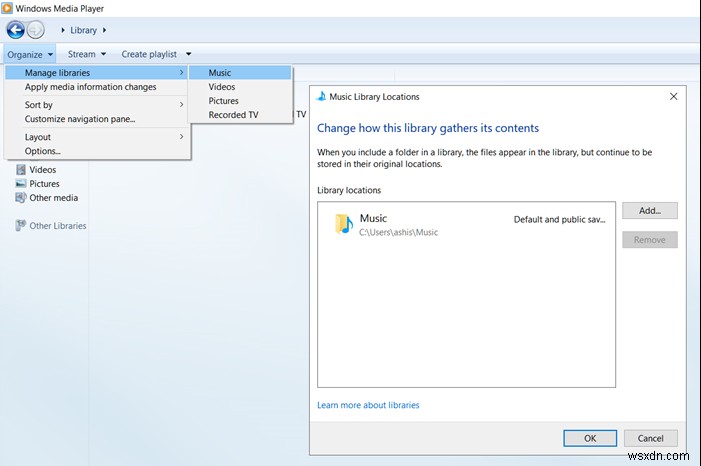
Task: Select Other media in navigation pane
Action: pyautogui.click(x=54, y=197)
